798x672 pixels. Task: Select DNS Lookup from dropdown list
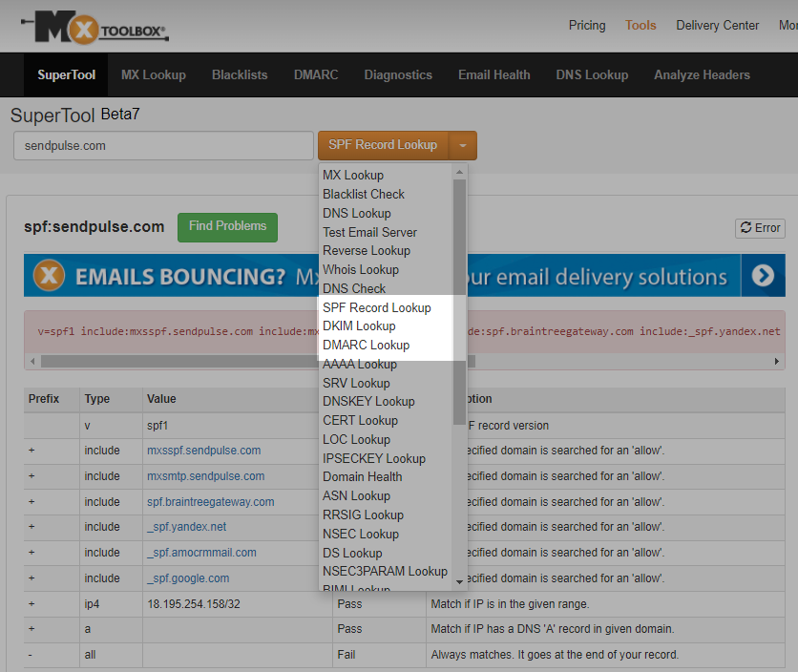click(357, 213)
